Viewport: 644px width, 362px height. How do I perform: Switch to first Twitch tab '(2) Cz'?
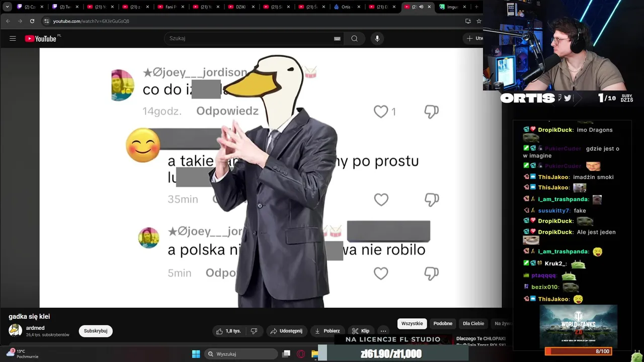pos(30,7)
